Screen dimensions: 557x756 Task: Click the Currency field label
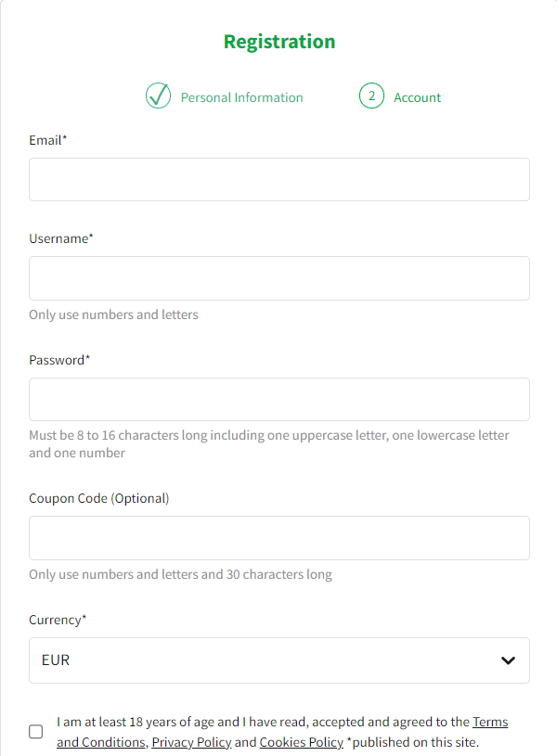click(x=58, y=620)
